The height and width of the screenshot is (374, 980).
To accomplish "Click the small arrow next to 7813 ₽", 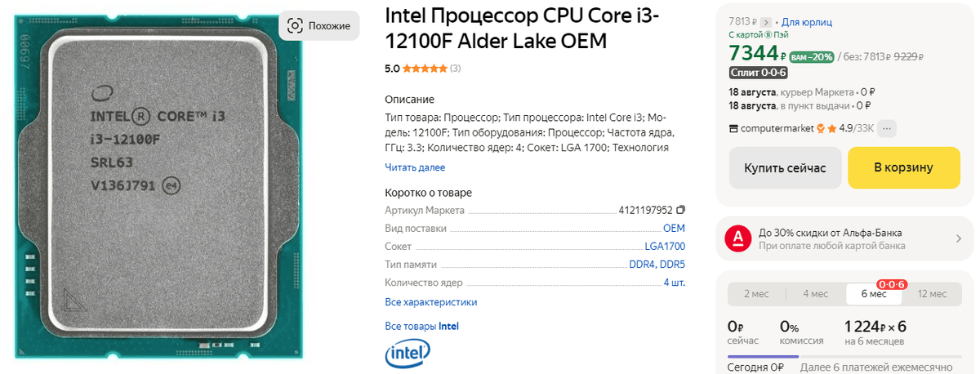I will pyautogui.click(x=765, y=22).
